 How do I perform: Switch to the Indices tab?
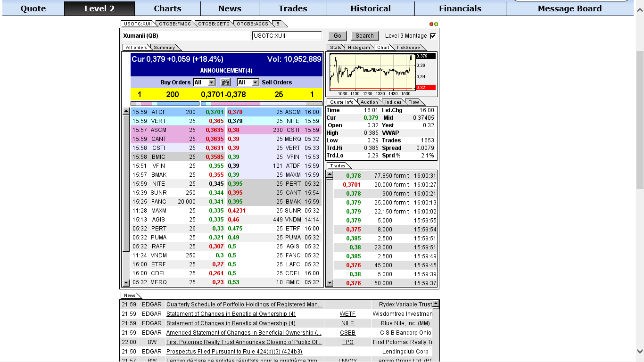pyautogui.click(x=393, y=102)
